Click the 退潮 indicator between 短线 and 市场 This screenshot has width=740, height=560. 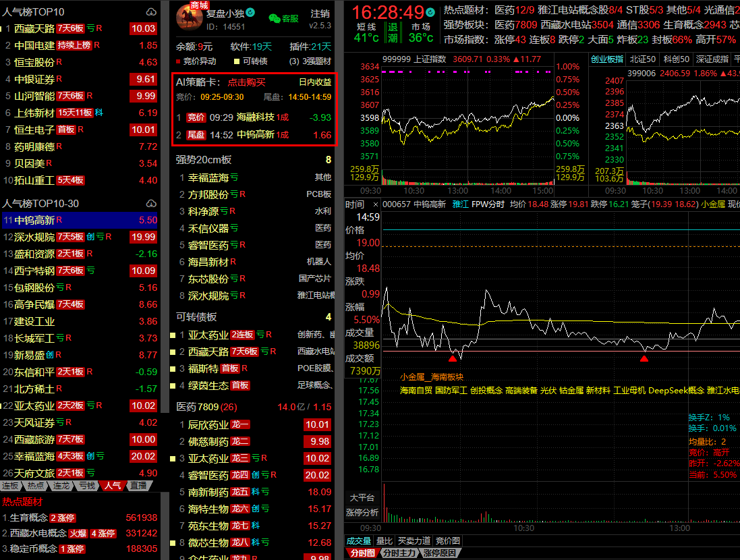(x=393, y=32)
